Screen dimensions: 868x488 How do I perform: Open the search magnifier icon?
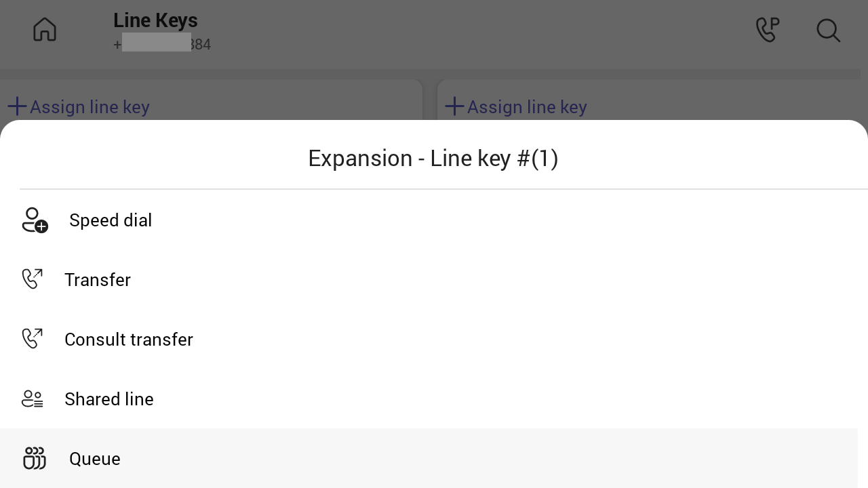[x=829, y=30]
